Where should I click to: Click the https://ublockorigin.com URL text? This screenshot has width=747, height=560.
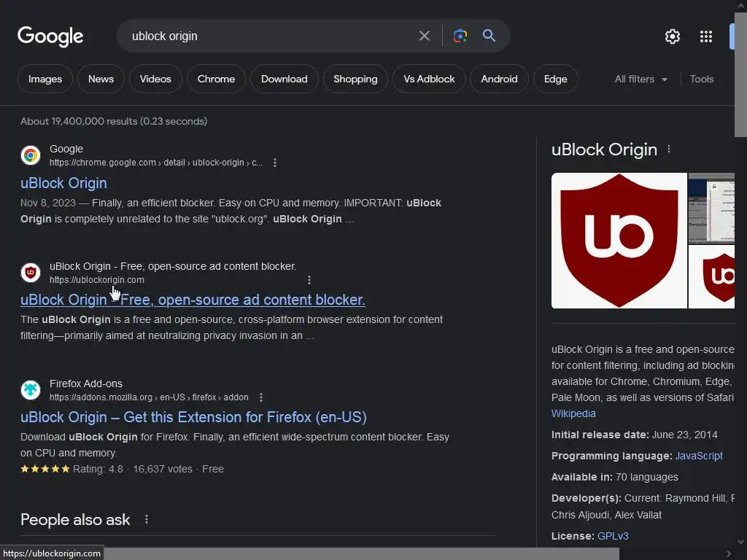click(x=97, y=280)
